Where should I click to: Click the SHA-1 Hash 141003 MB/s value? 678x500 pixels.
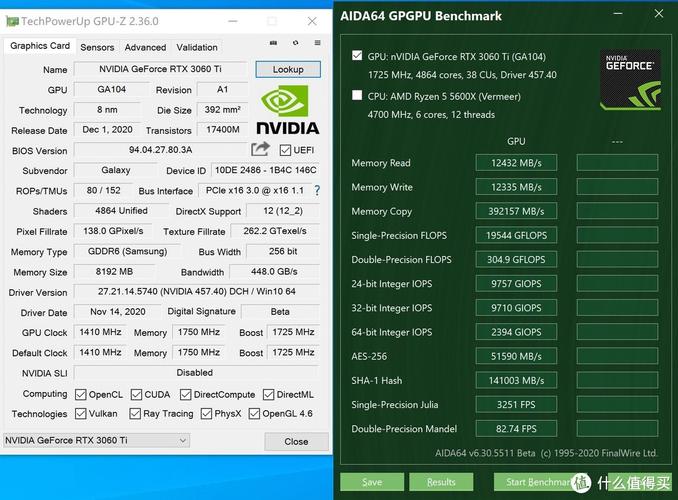point(516,381)
